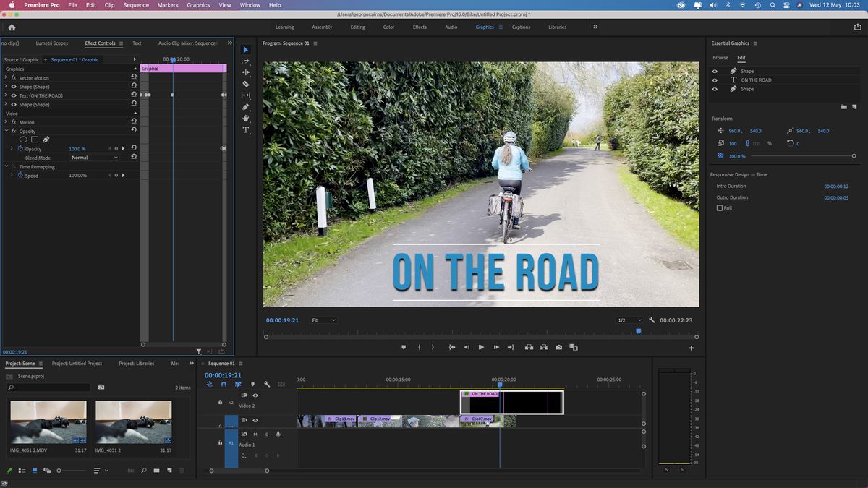Open the 1/2 playback resolution dropdown
Viewport: 868px width, 488px height.
pos(629,320)
